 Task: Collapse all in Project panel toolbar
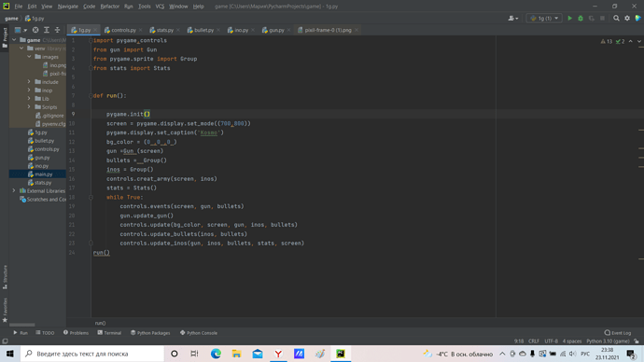[57, 30]
